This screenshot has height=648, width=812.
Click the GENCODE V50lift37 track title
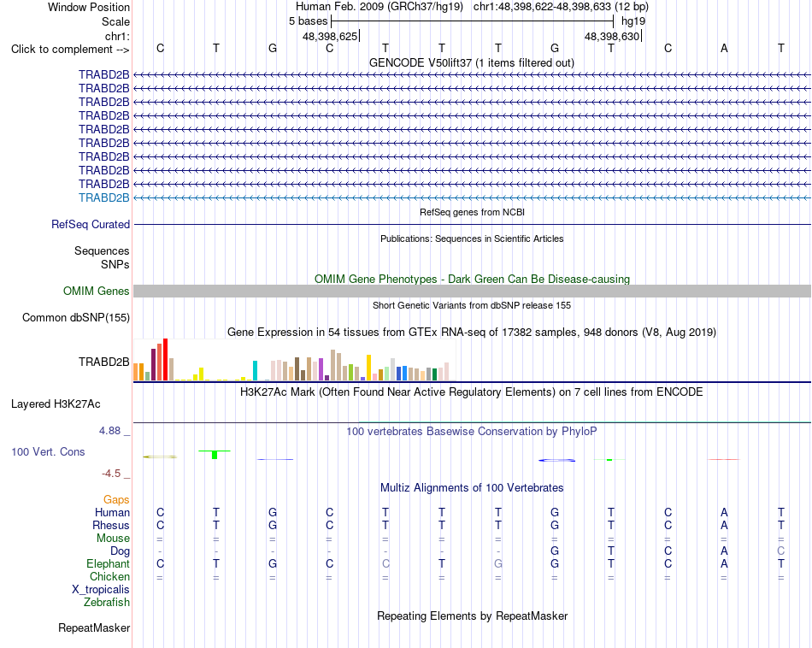pos(472,62)
